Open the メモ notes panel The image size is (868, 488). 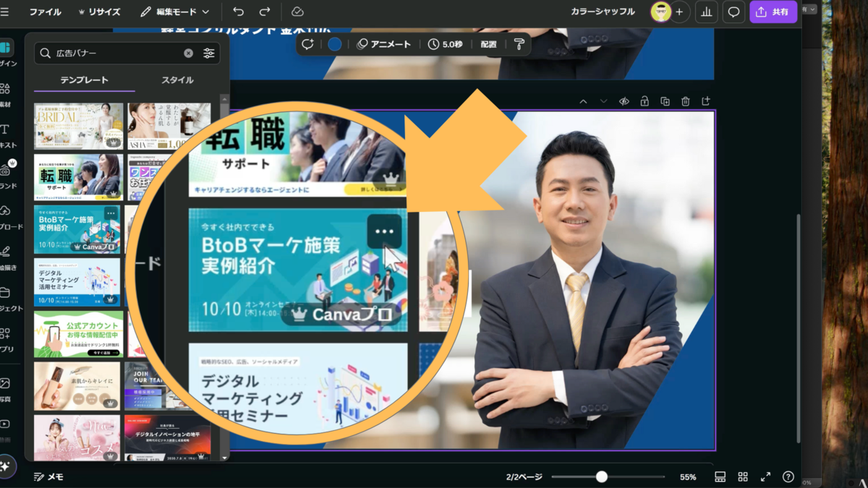(x=48, y=477)
